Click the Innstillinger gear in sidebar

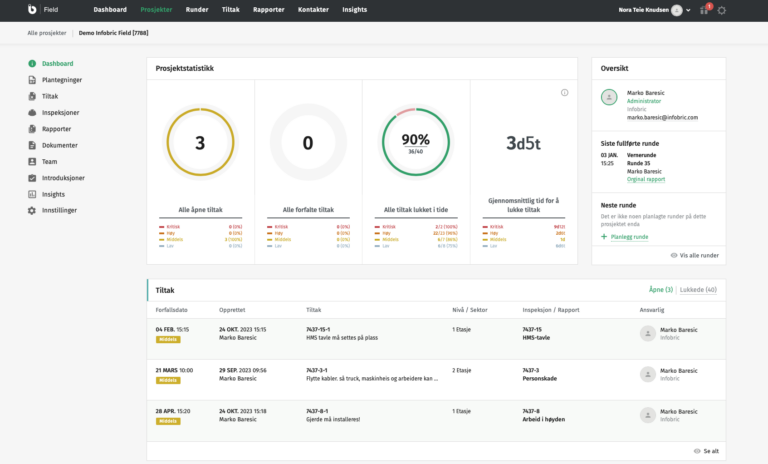32,210
